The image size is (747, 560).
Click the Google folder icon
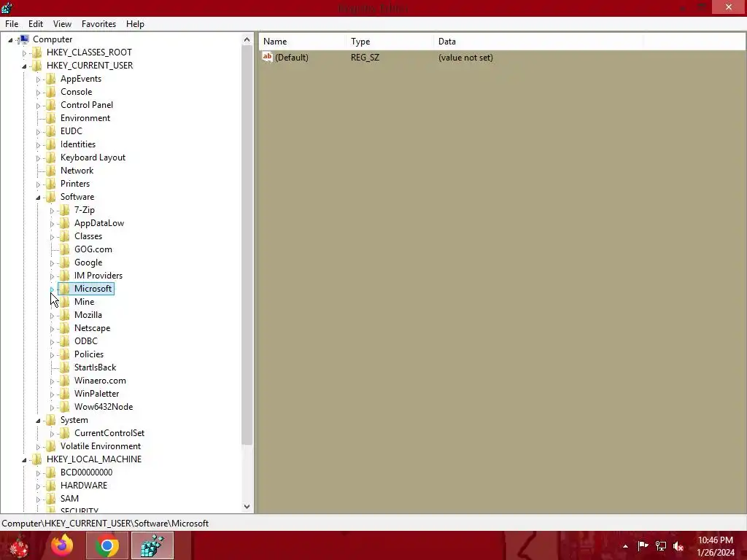(x=64, y=262)
